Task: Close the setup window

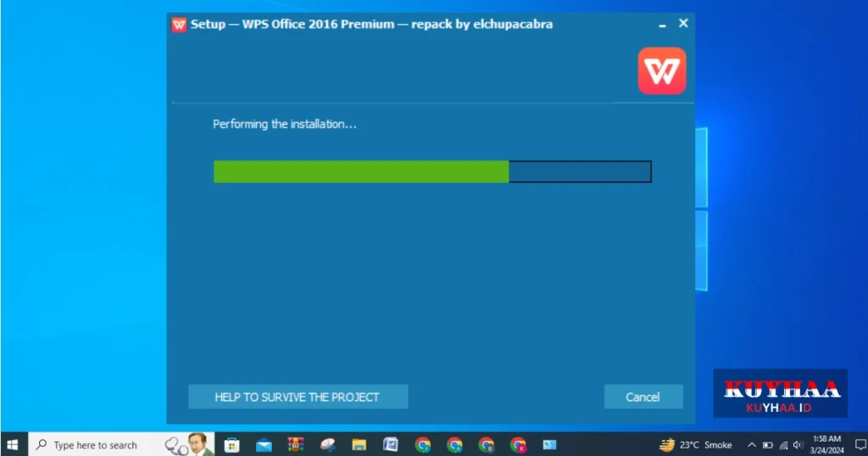Action: click(683, 23)
